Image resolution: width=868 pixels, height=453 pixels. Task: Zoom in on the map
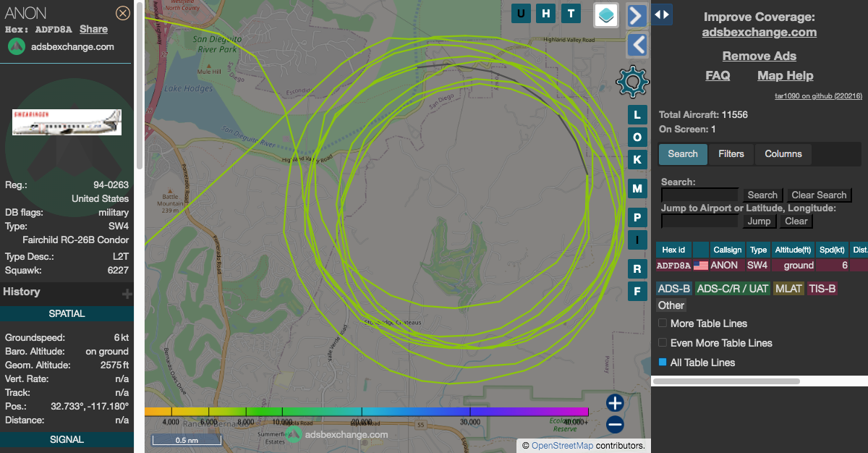(615, 403)
